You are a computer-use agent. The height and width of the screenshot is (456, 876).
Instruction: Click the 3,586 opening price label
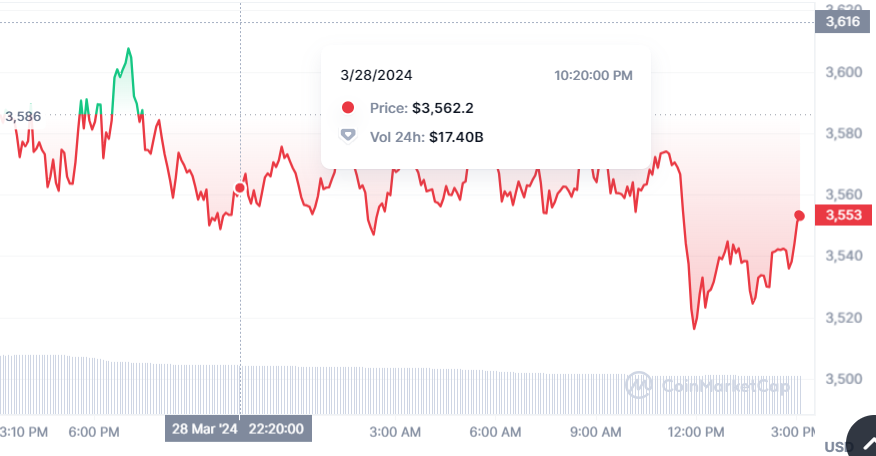[x=23, y=117]
